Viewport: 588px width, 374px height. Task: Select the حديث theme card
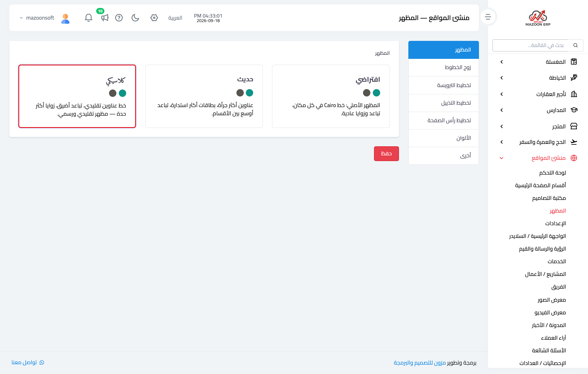(x=204, y=96)
